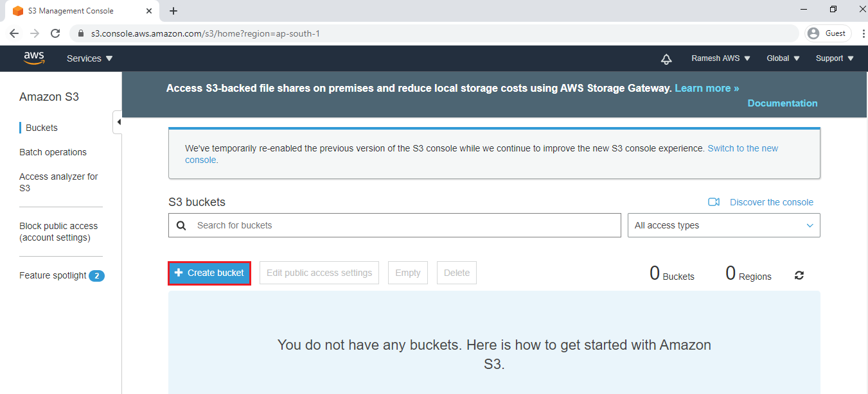The width and height of the screenshot is (868, 394).
Task: Select Buckets in the sidebar
Action: pyautogui.click(x=42, y=128)
